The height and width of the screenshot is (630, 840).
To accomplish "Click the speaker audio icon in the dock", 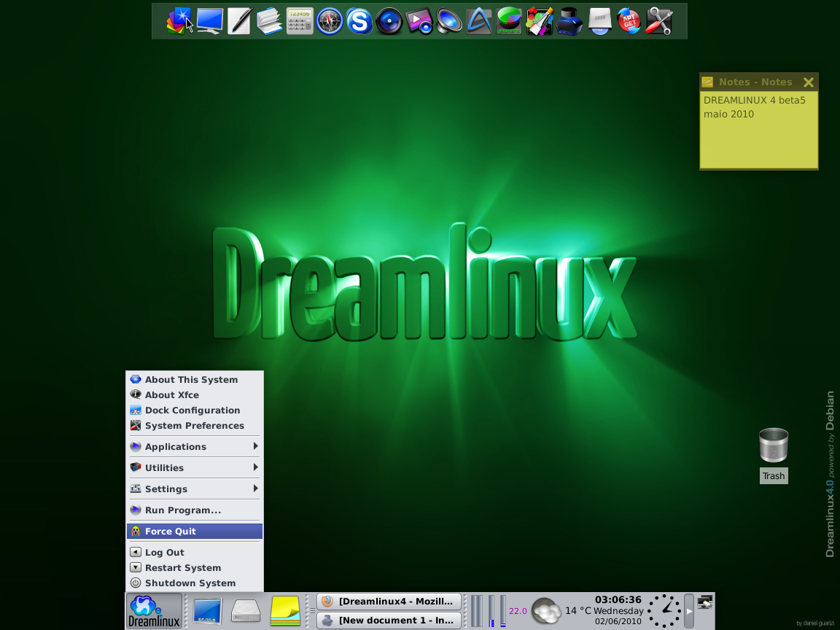I will (x=449, y=21).
